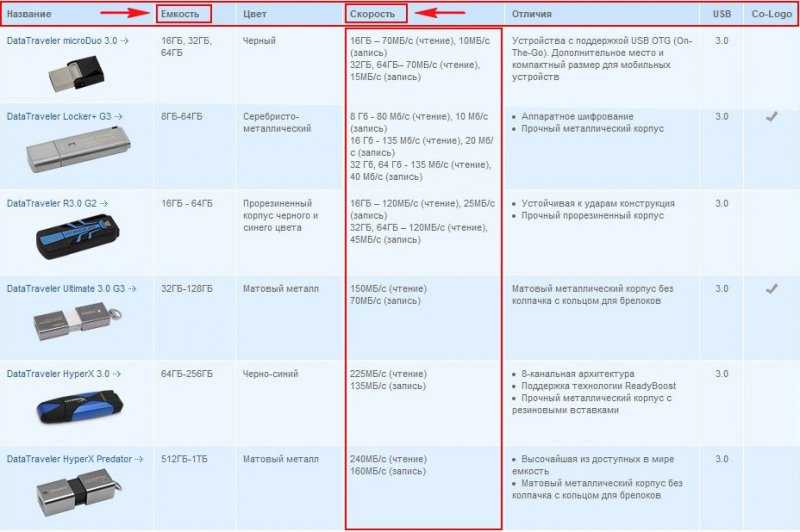Viewport: 800px width, 532px height.
Task: Open the DataTraveler HyperX 3.0 link
Action: coord(64,374)
